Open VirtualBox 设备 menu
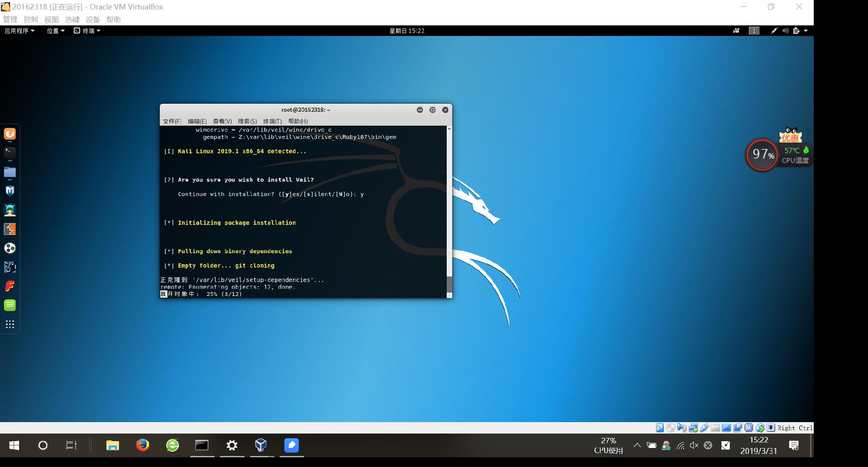Viewport: 868px width, 467px height. (92, 19)
